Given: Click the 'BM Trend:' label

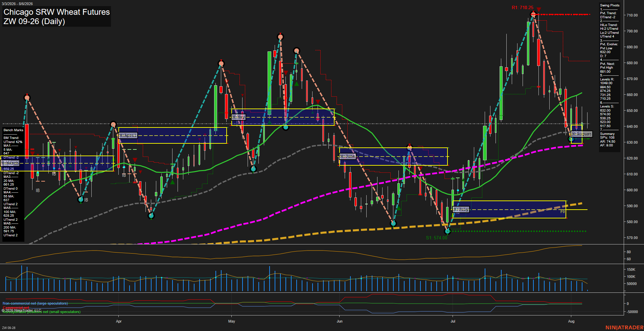Looking at the screenshot, I should click(x=11, y=138).
